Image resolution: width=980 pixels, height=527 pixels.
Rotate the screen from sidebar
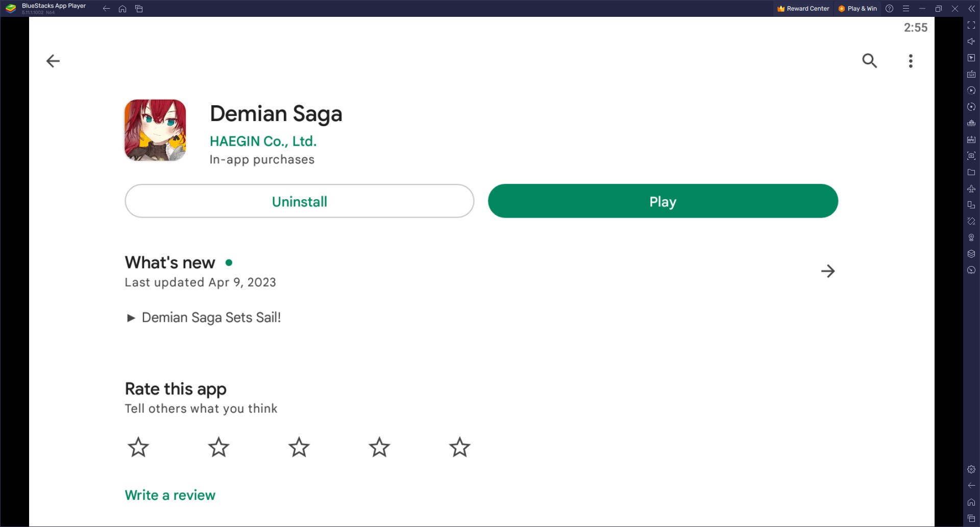971,221
